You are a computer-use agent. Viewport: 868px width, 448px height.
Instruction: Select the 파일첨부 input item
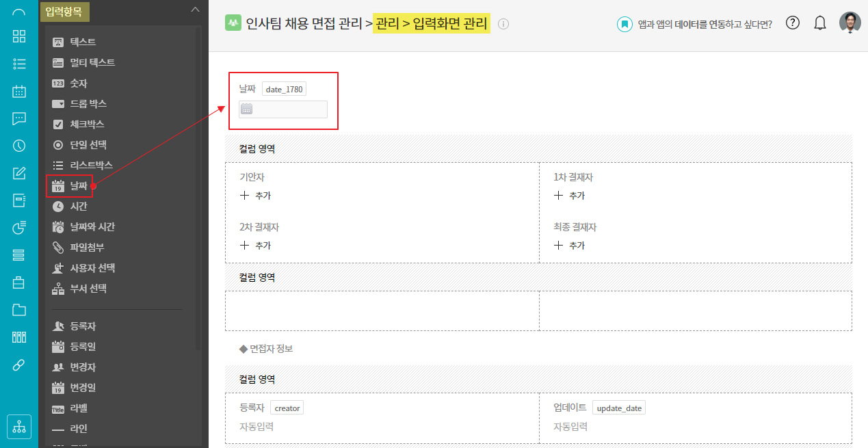point(86,248)
